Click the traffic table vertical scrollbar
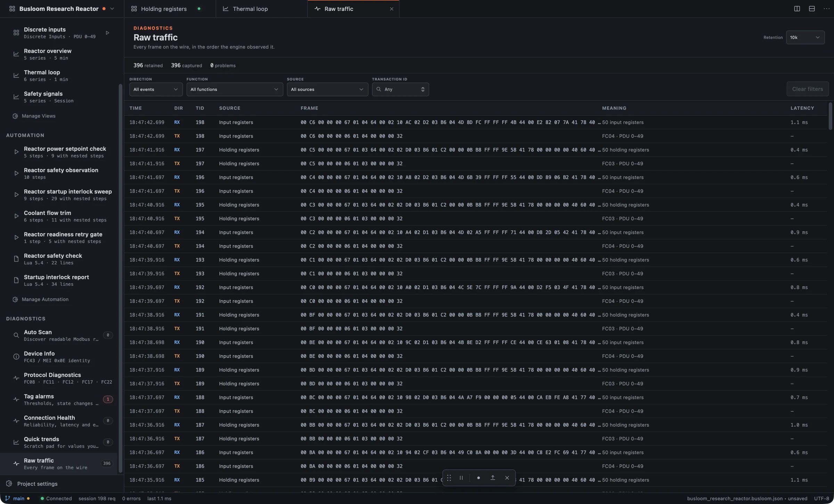This screenshot has width=834, height=504. [x=831, y=116]
